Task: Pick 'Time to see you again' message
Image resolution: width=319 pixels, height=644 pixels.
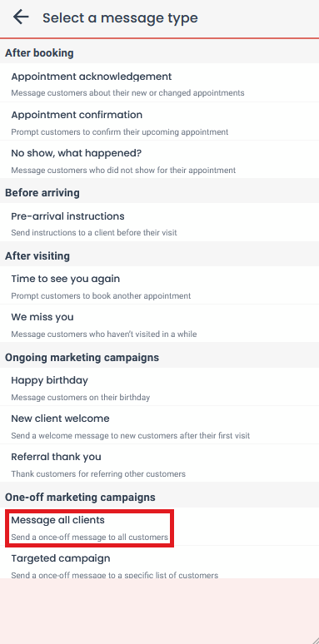Action: (160, 285)
